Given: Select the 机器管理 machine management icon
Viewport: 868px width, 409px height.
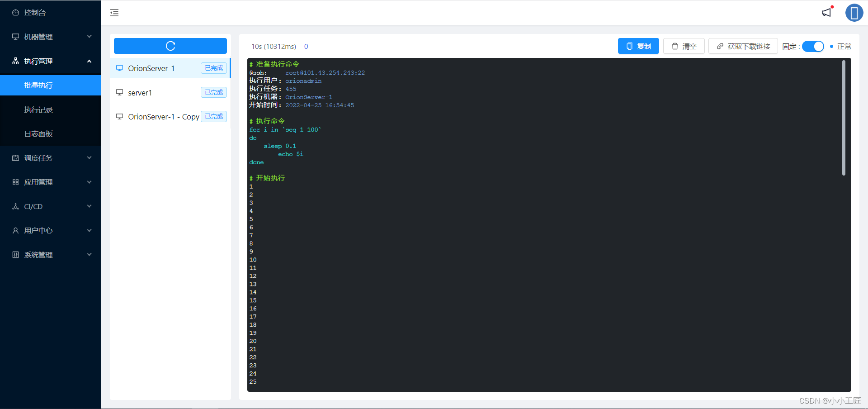Looking at the screenshot, I should click(x=15, y=37).
